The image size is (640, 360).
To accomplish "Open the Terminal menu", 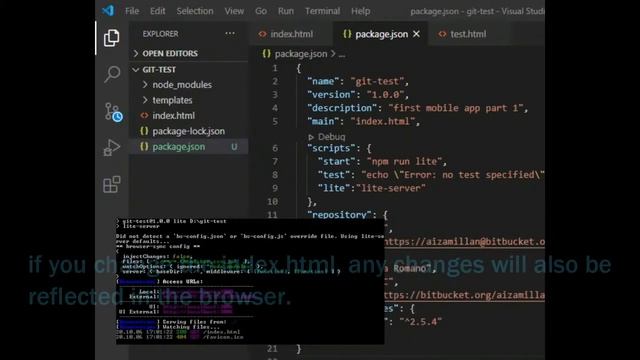I will (322, 11).
